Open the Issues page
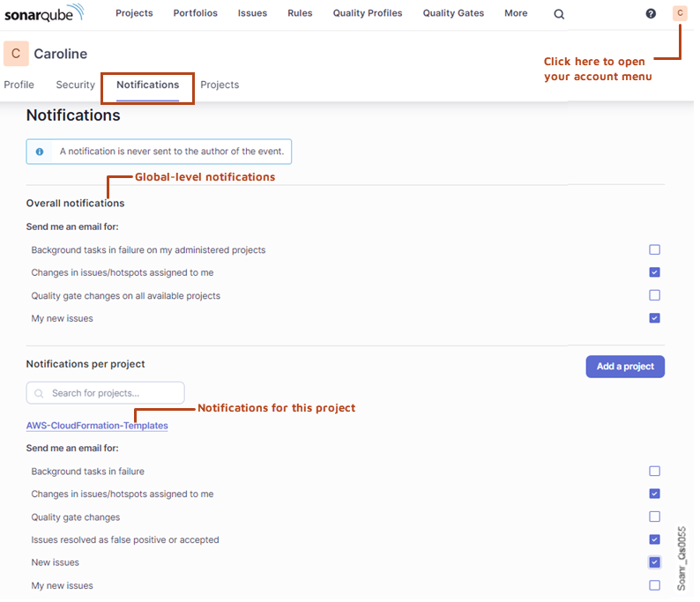The width and height of the screenshot is (700, 602). coord(252,13)
